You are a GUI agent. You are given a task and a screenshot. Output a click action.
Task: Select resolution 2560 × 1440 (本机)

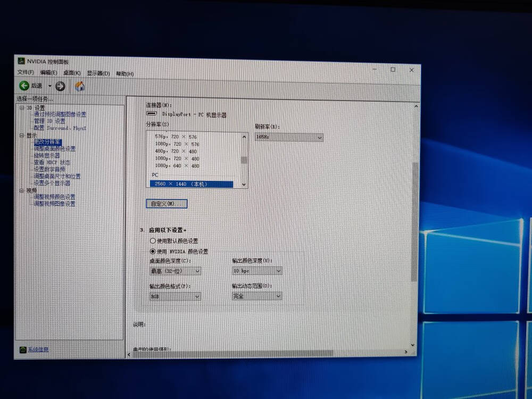(192, 184)
